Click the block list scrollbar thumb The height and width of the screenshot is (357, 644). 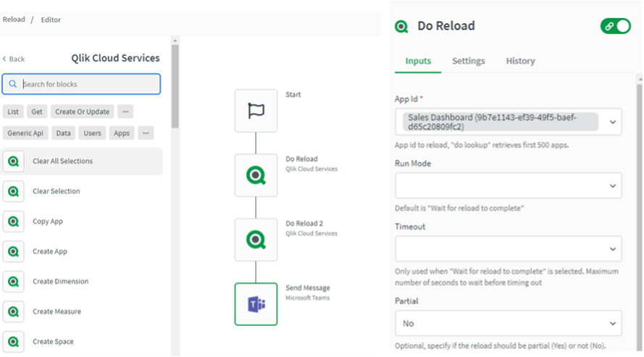coord(175,86)
